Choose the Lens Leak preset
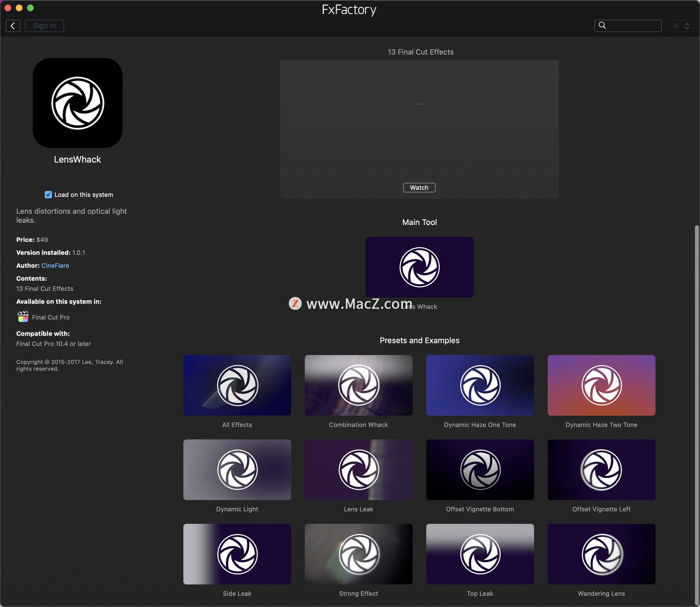Image resolution: width=700 pixels, height=607 pixels. coord(358,469)
